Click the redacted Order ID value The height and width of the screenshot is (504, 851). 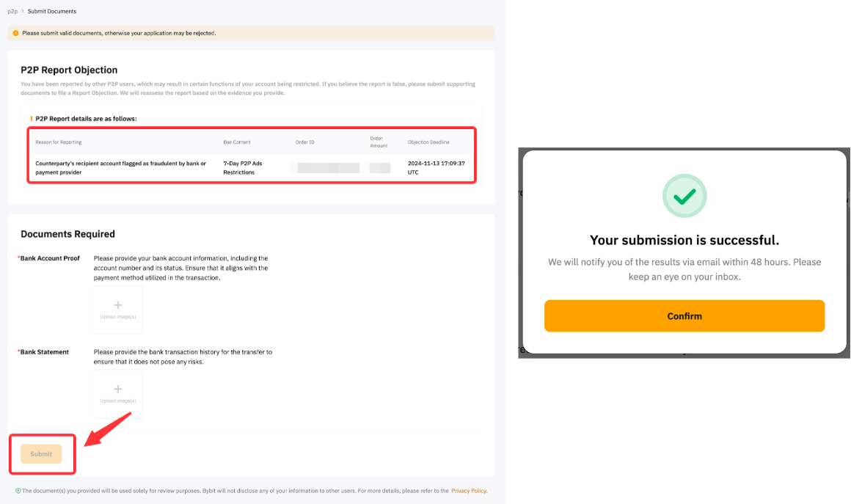pos(326,168)
